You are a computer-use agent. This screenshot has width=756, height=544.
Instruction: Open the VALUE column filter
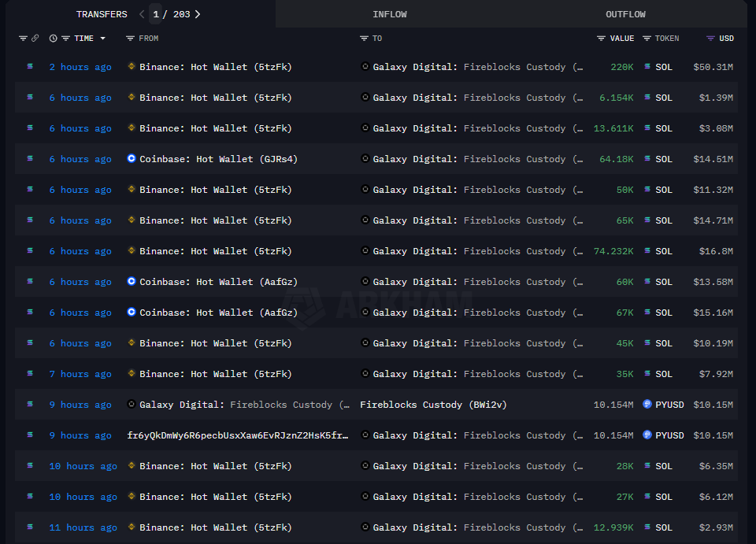click(601, 39)
